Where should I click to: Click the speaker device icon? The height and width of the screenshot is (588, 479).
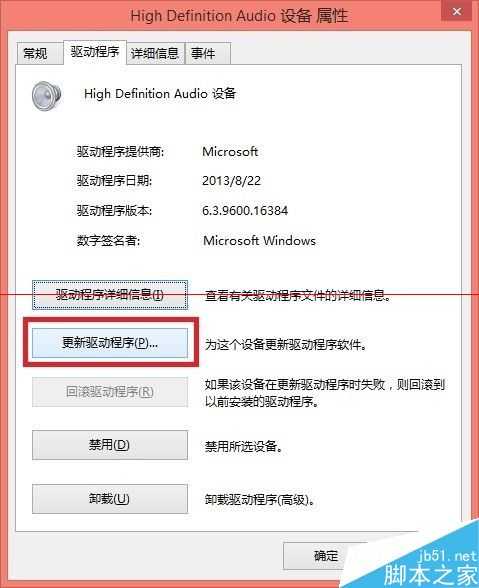pyautogui.click(x=47, y=96)
